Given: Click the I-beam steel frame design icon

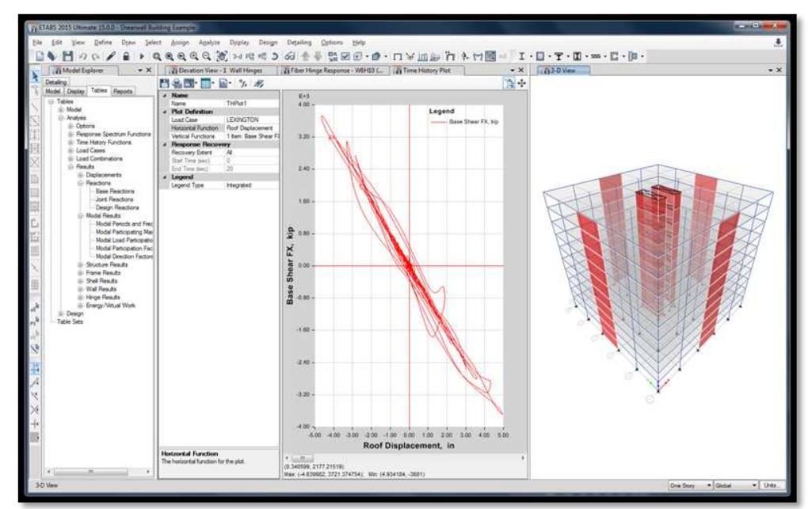Looking at the screenshot, I should point(521,56).
